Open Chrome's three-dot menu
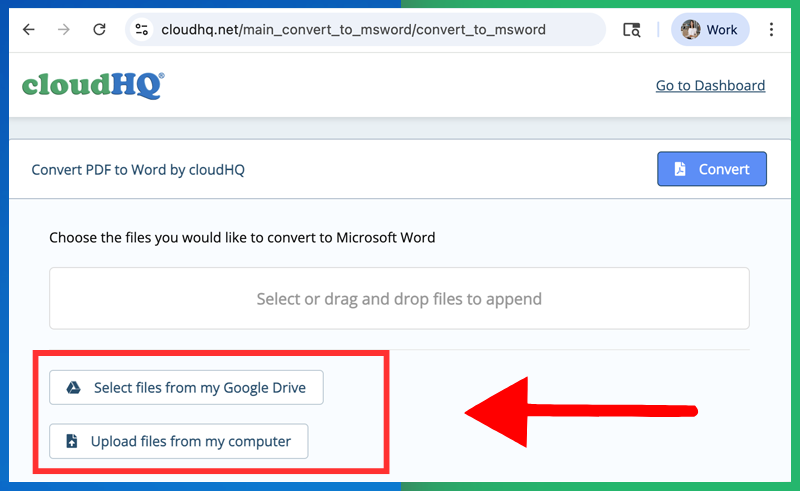Screen dimensions: 800x491 click(771, 30)
